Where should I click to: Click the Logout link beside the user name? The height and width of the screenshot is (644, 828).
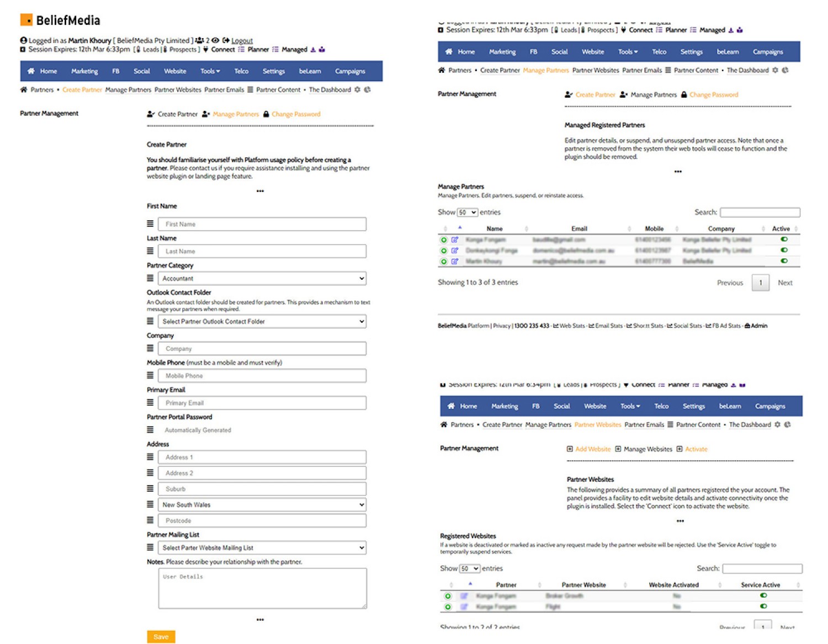point(242,41)
